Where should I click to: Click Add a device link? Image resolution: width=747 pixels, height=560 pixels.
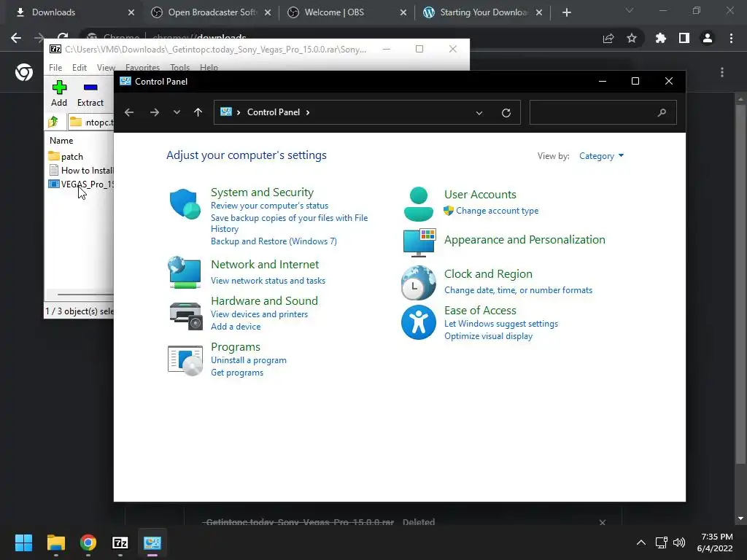tap(236, 327)
